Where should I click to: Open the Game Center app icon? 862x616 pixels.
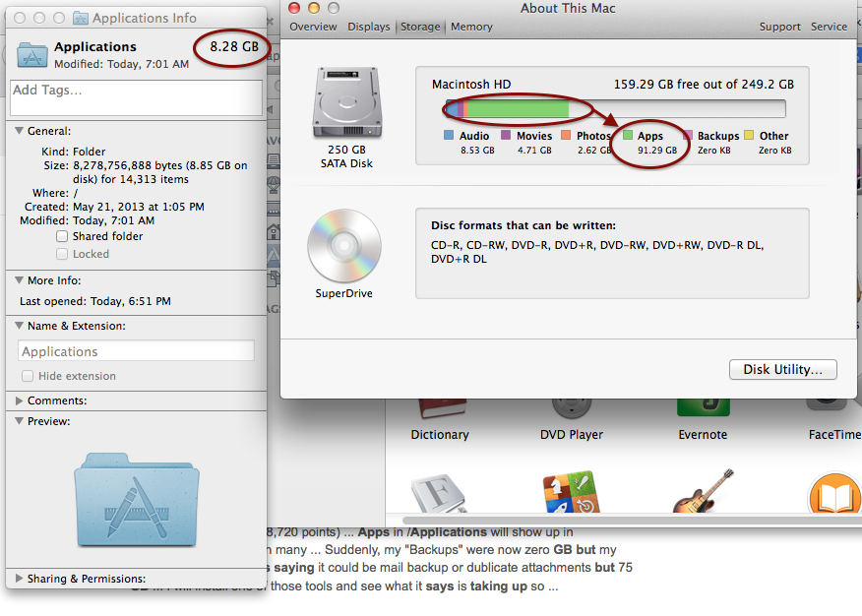point(571,492)
